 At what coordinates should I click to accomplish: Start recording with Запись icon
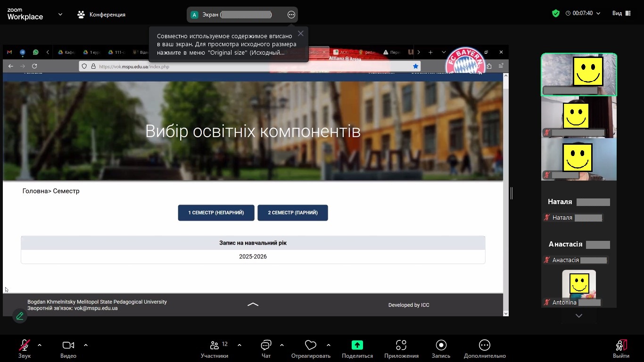click(441, 349)
